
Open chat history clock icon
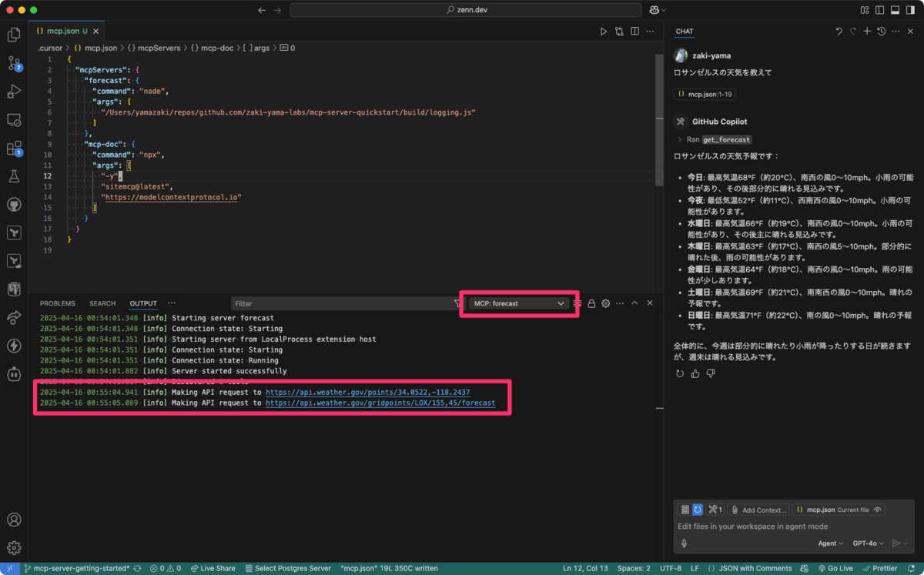tap(882, 32)
